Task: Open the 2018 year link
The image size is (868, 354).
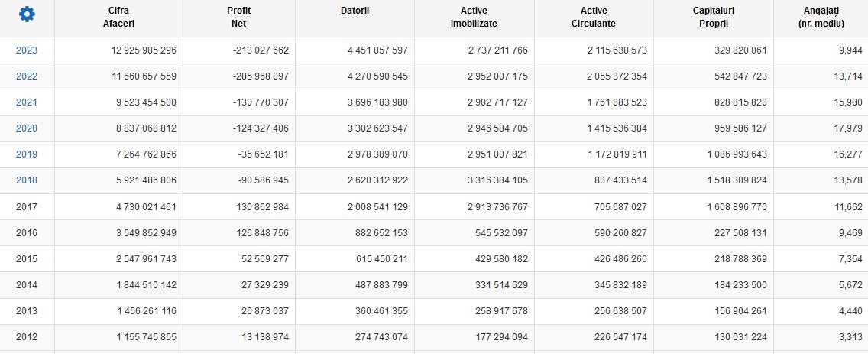Action: [27, 180]
